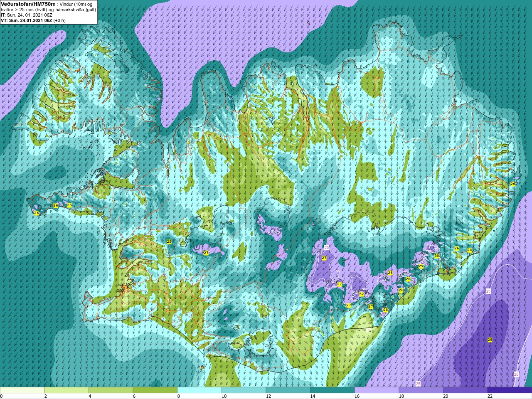This screenshot has height=399, width=532.
Task: Select the white 25 contour label above the glacier's 27
Action: [327, 247]
